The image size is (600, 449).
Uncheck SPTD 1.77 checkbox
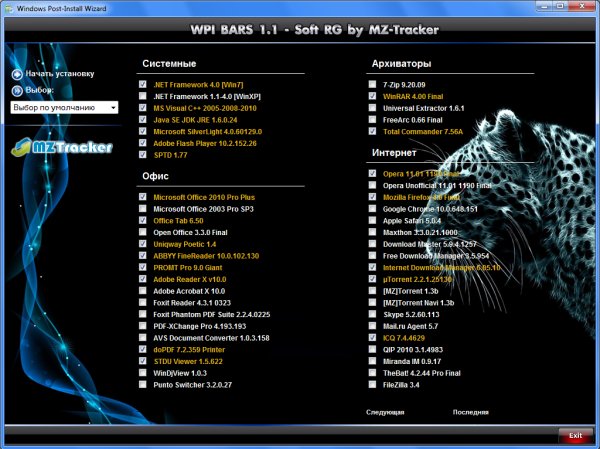143,155
